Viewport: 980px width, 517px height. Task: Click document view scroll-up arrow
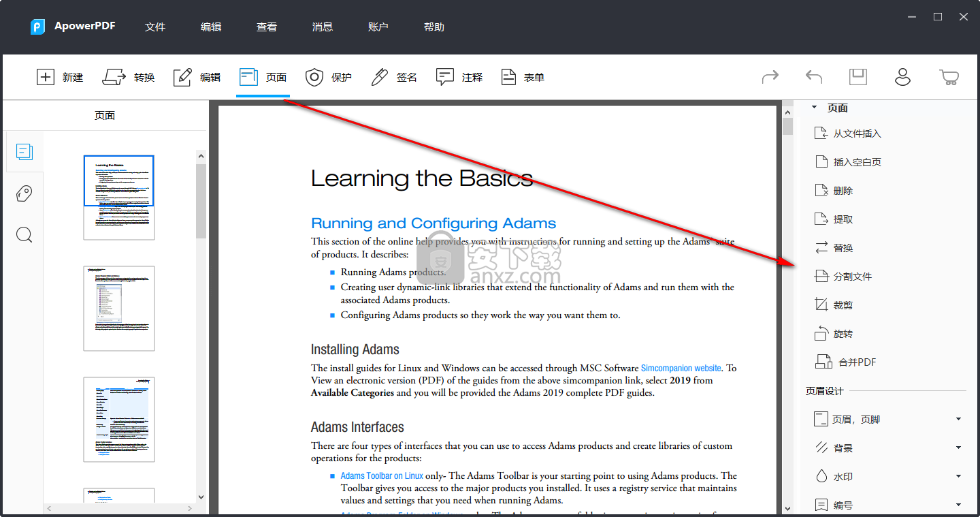(787, 111)
